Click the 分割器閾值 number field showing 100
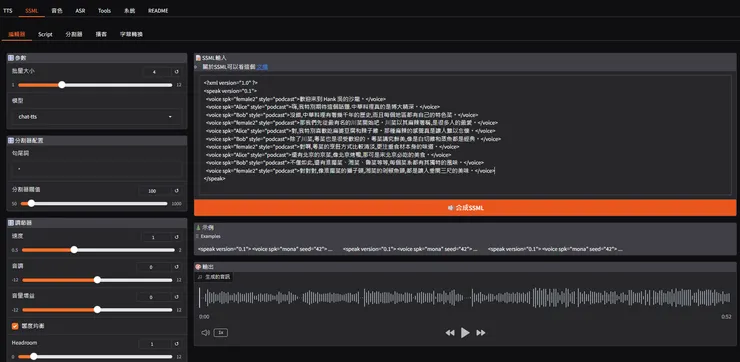This screenshot has height=362, width=740. tap(154, 191)
